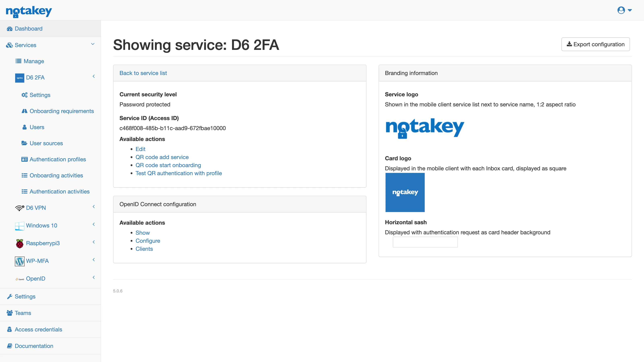Click the 5.0.6 version number
The width and height of the screenshot is (644, 362).
[118, 291]
